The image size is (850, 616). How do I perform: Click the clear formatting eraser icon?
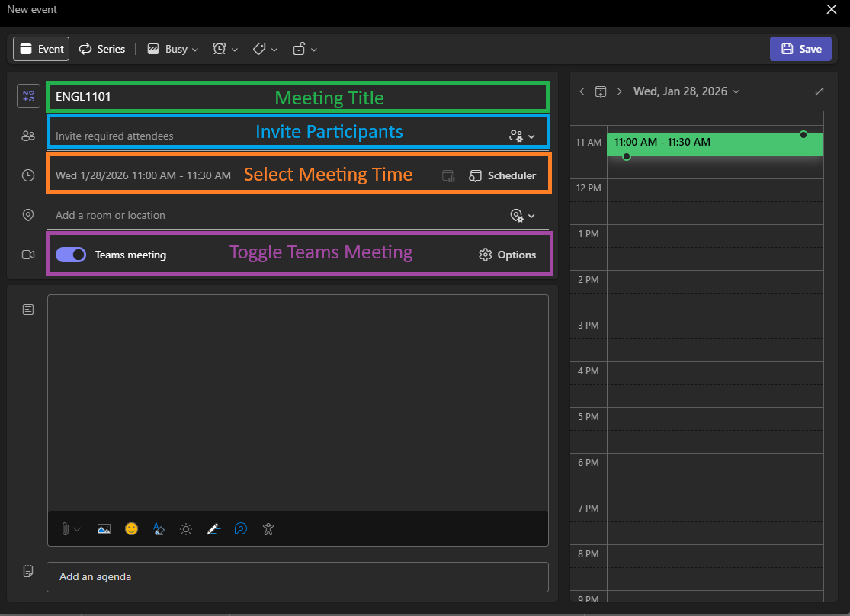tap(159, 528)
